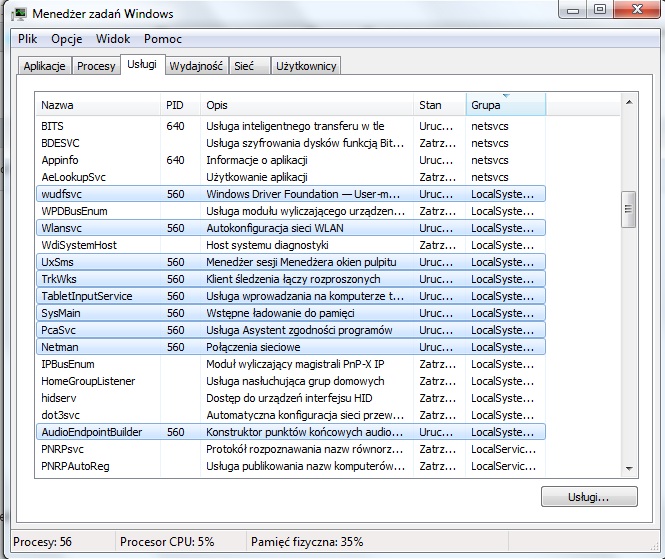Select the BITS service row
665x559 pixels.
(x=291, y=126)
